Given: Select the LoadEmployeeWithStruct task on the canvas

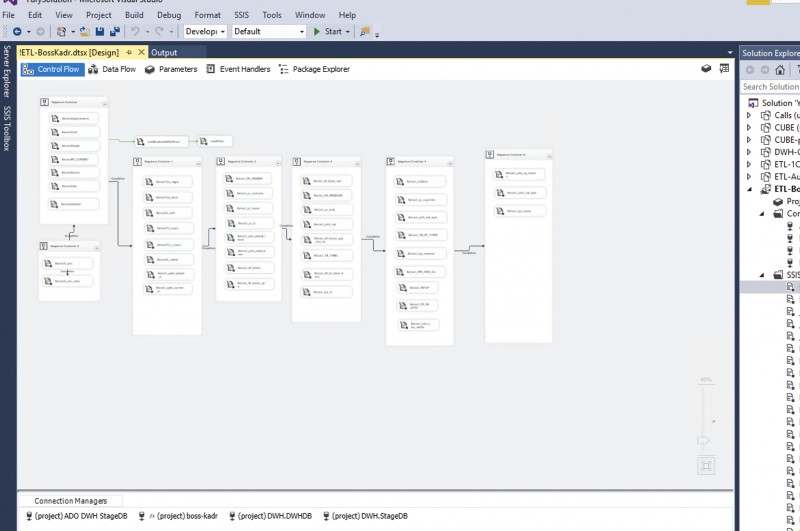Looking at the screenshot, I should 161,141.
